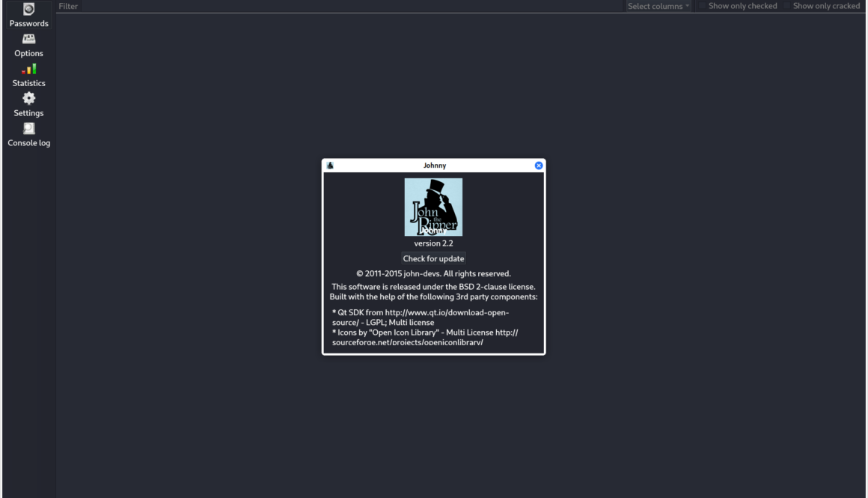Click the Johnny dialog title text
Image resolution: width=868 pixels, height=498 pixels.
pos(434,166)
